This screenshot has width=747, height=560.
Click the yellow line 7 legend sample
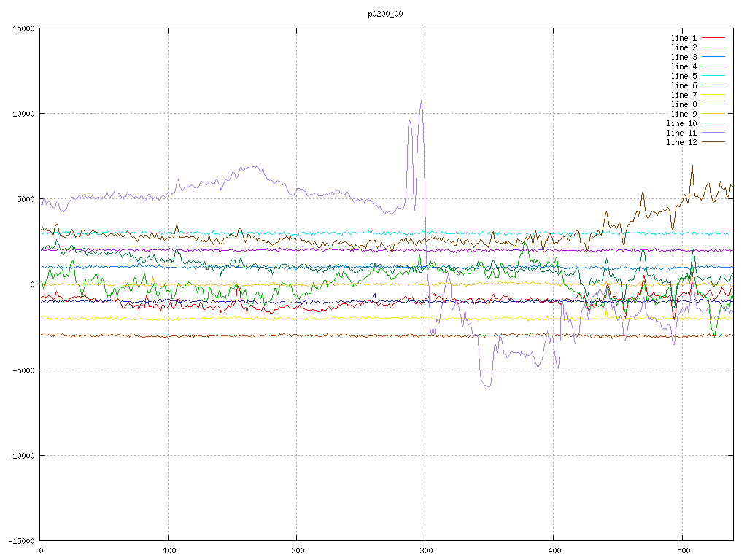click(713, 95)
